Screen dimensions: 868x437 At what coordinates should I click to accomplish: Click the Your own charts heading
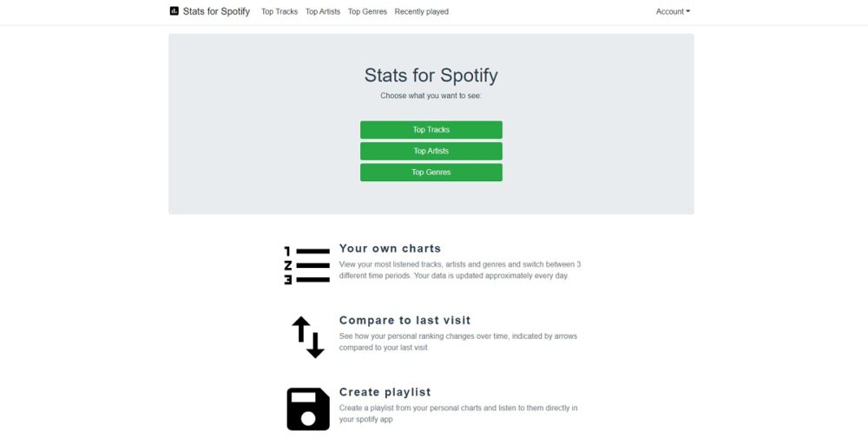pos(390,248)
